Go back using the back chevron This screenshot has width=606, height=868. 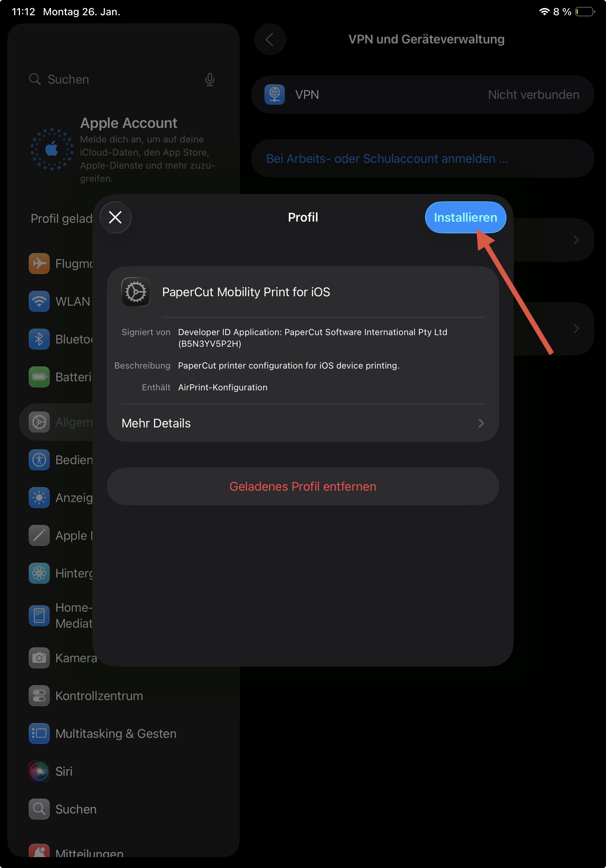point(270,39)
